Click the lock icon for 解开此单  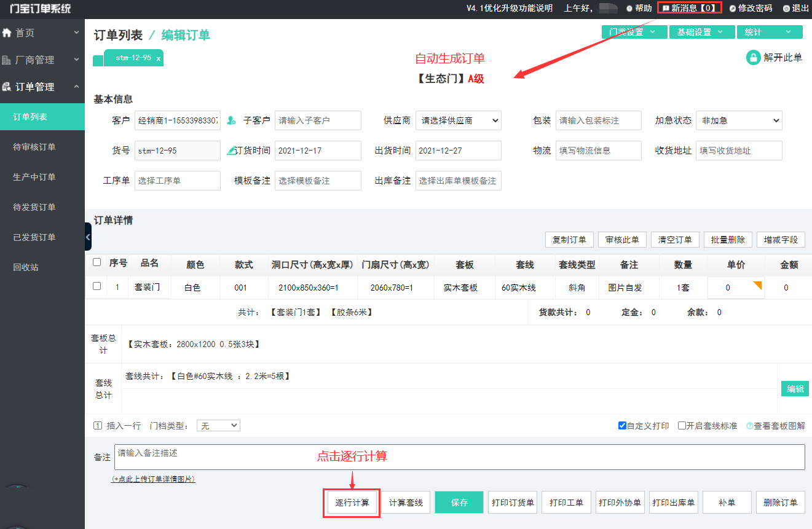753,58
